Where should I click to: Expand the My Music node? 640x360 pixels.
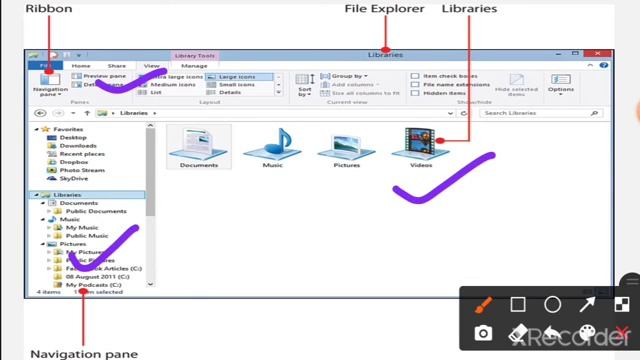(49, 228)
